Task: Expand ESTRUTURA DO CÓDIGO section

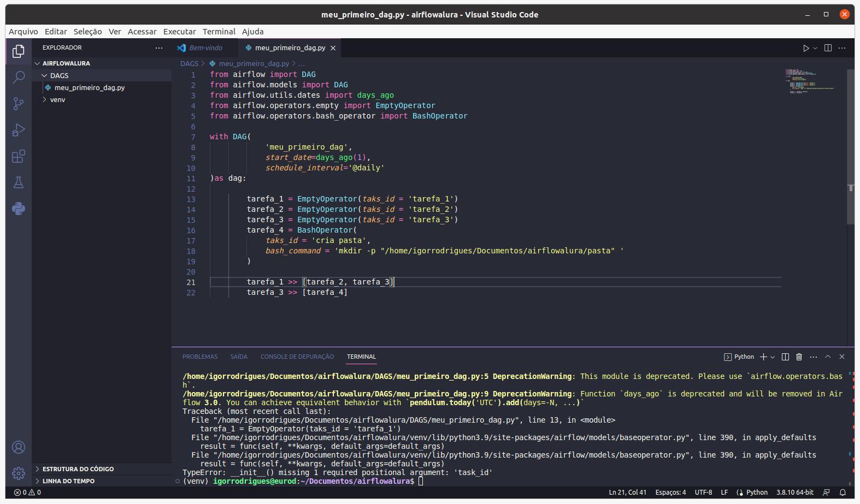Action: coord(102,469)
